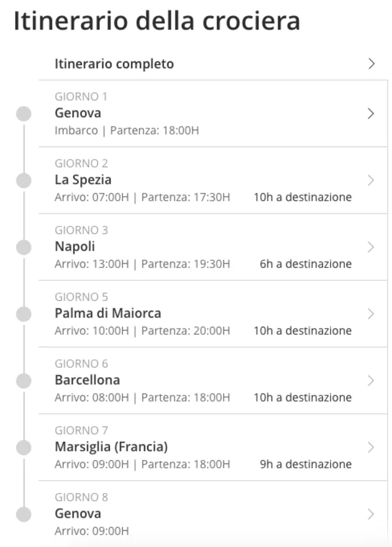Open Barcellona stop via its chevron
Viewport: 392px width, 547px height.
tap(371, 381)
